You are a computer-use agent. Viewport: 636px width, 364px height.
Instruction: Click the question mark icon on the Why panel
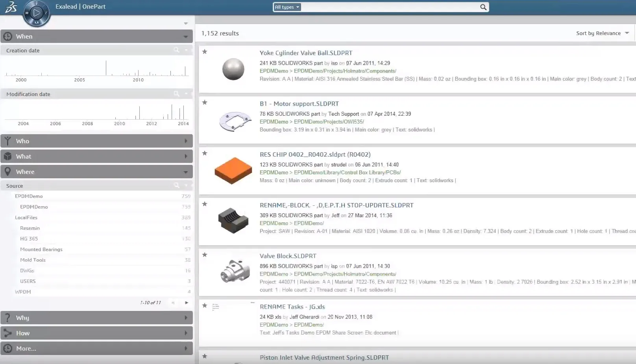click(x=7, y=318)
